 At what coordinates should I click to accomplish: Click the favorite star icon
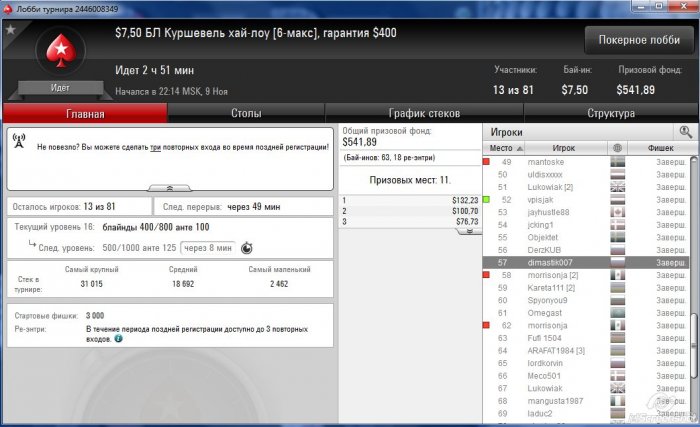tap(11, 30)
